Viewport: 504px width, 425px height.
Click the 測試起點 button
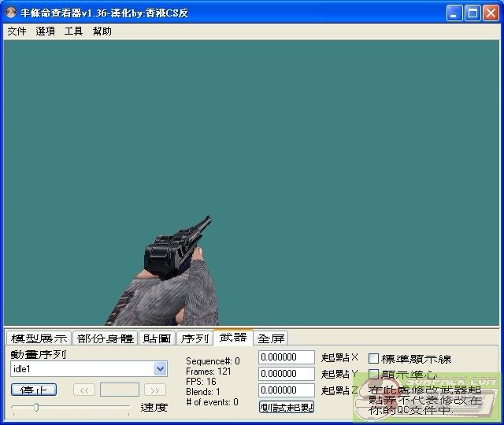[x=287, y=407]
